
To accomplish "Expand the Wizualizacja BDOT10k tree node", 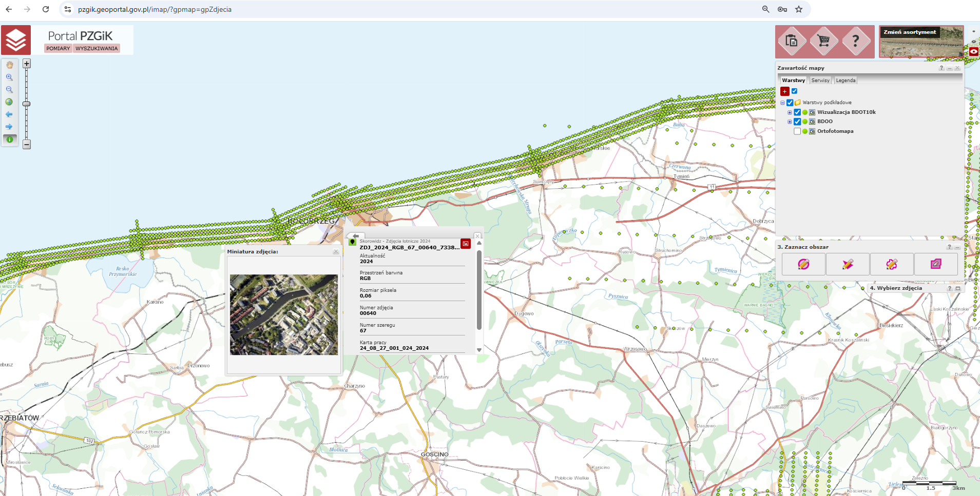I will point(790,112).
